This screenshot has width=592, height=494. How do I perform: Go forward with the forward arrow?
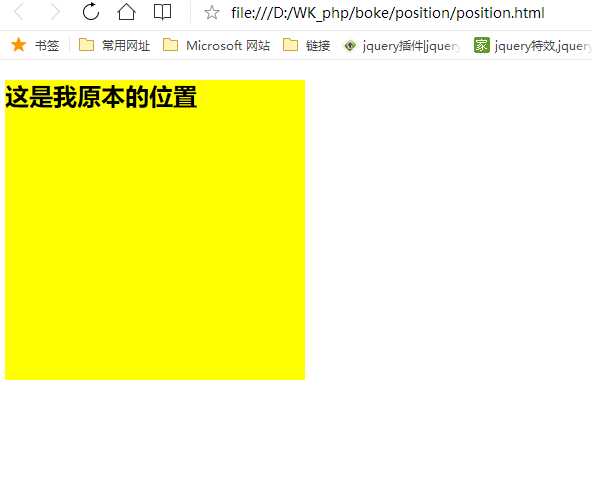(x=56, y=12)
